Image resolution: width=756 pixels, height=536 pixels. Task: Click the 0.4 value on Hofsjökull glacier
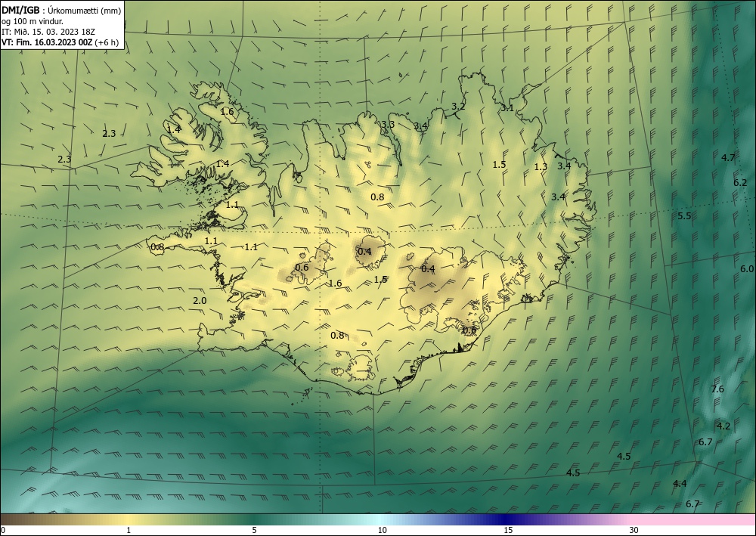[364, 251]
